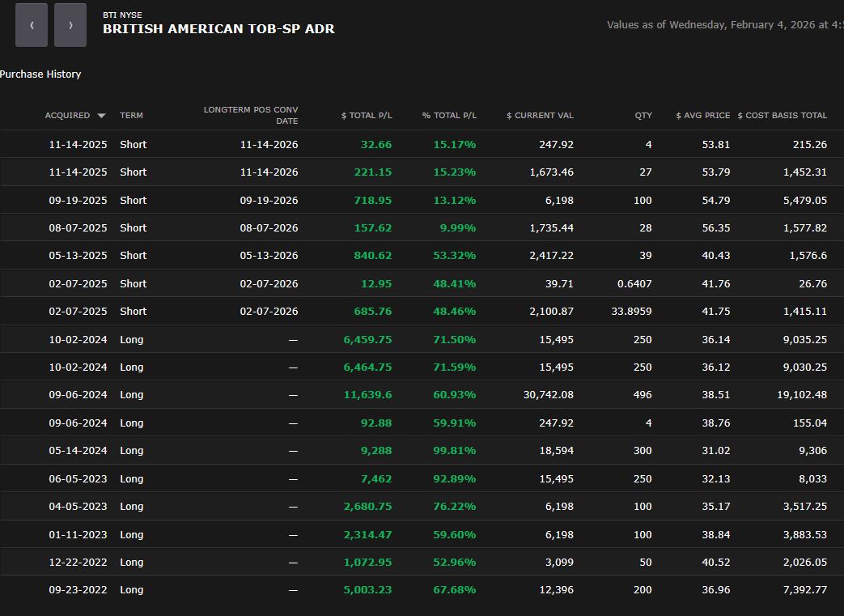Select avg price 56.35
Screen dimensions: 844x616
(716, 227)
